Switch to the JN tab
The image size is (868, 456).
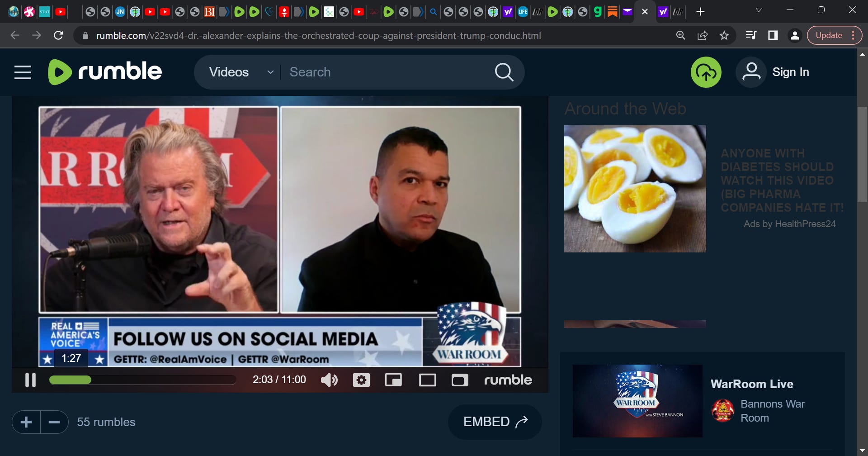tap(120, 12)
